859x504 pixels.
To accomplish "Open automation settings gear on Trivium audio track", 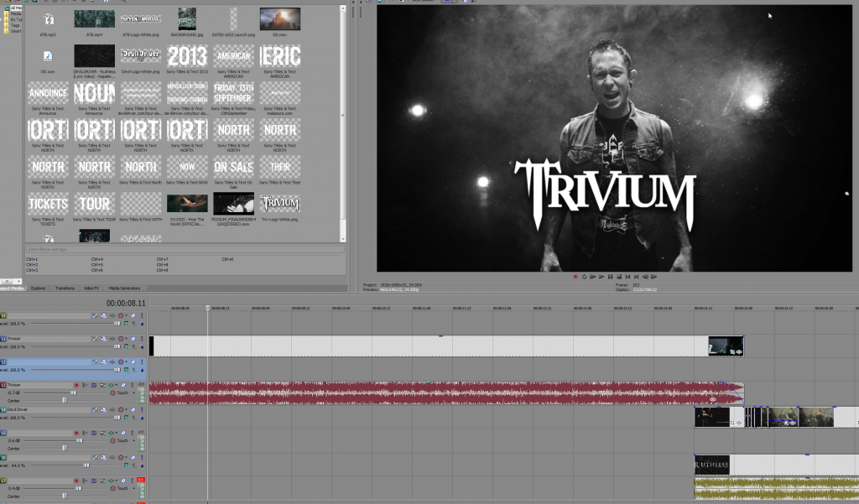I will (x=113, y=392).
